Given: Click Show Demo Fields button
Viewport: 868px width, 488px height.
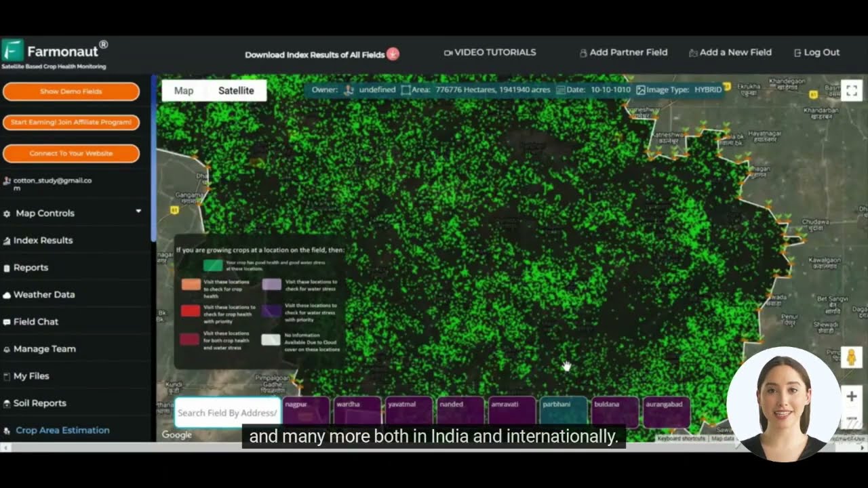Looking at the screenshot, I should [x=71, y=91].
